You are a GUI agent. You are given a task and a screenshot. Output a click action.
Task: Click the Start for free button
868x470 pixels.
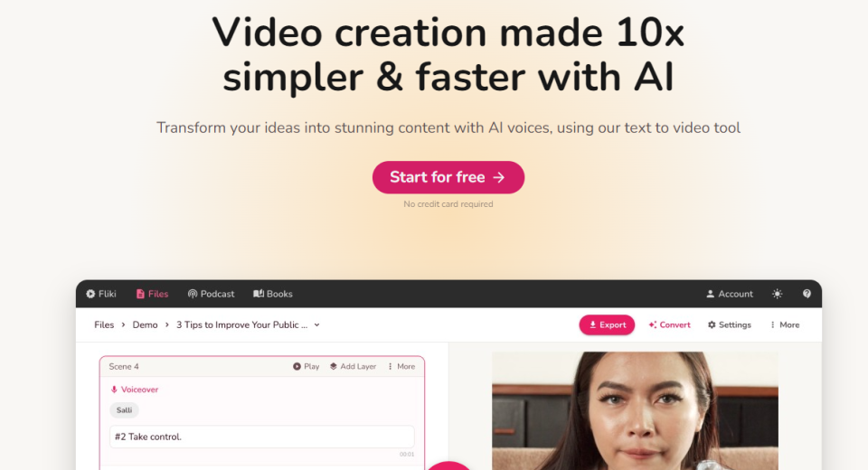(448, 177)
